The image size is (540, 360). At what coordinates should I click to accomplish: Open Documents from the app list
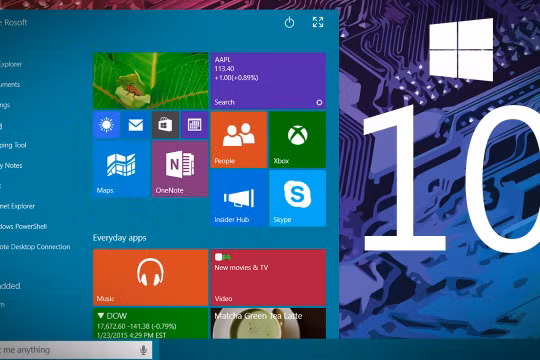coord(10,85)
